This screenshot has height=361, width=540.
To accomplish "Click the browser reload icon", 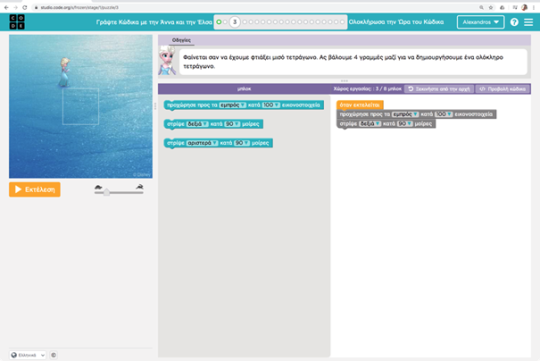I will 25,7.
